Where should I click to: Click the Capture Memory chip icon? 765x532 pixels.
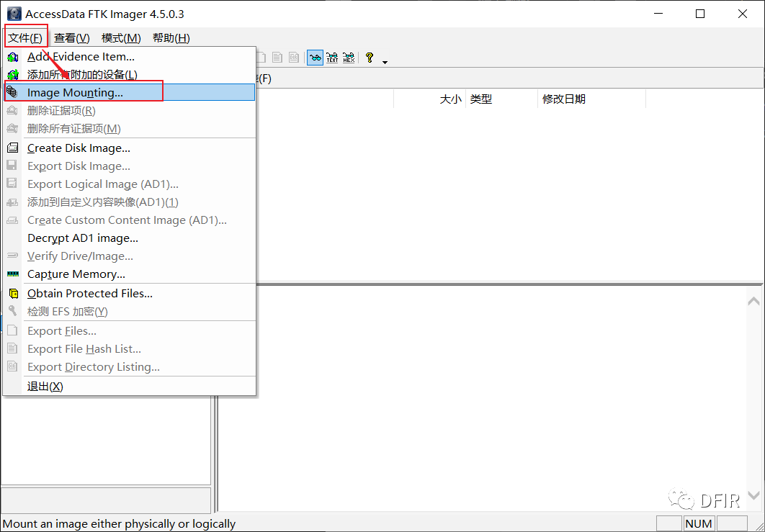[x=13, y=274]
